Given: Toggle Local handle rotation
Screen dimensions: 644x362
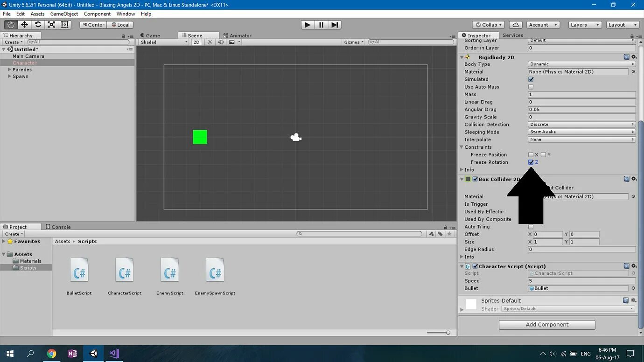Looking at the screenshot, I should 120,25.
